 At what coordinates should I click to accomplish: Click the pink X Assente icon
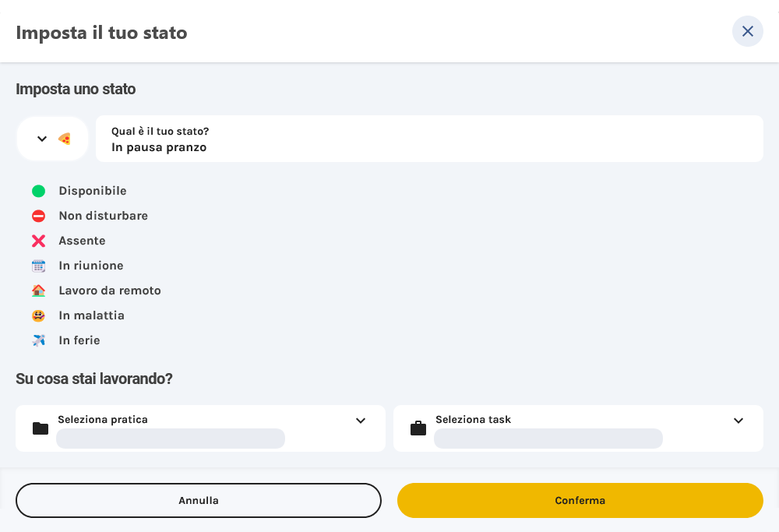(x=38, y=241)
